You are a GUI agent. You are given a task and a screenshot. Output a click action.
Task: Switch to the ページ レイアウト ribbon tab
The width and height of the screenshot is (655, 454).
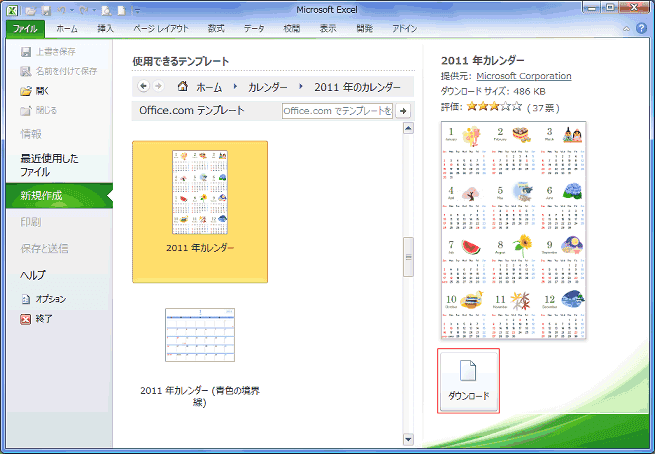161,28
